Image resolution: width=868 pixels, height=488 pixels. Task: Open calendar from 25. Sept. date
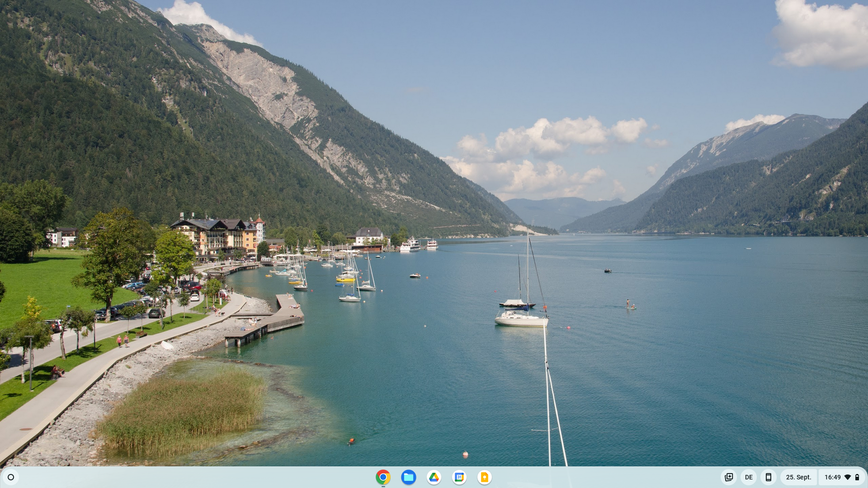[798, 477]
